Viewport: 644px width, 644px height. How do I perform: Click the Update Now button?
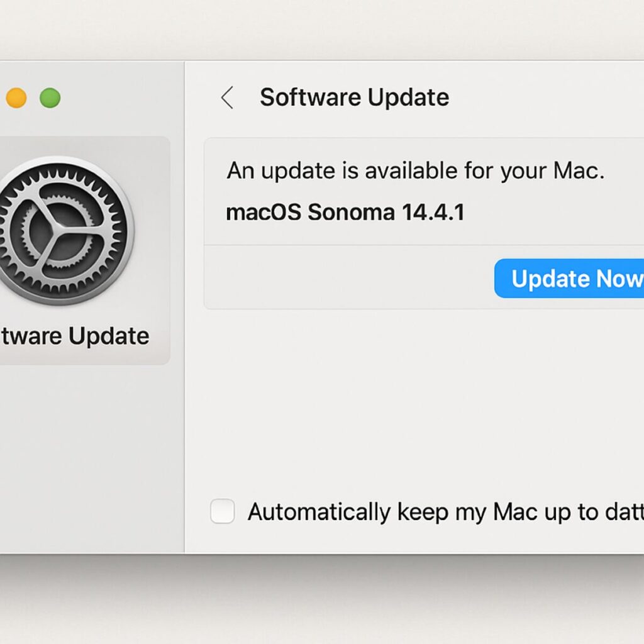pos(569,279)
